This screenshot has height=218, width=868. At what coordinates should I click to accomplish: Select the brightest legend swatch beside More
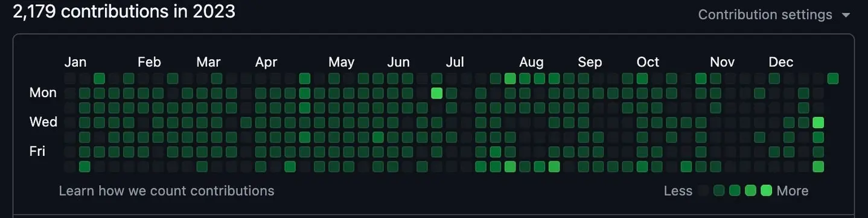coord(767,191)
